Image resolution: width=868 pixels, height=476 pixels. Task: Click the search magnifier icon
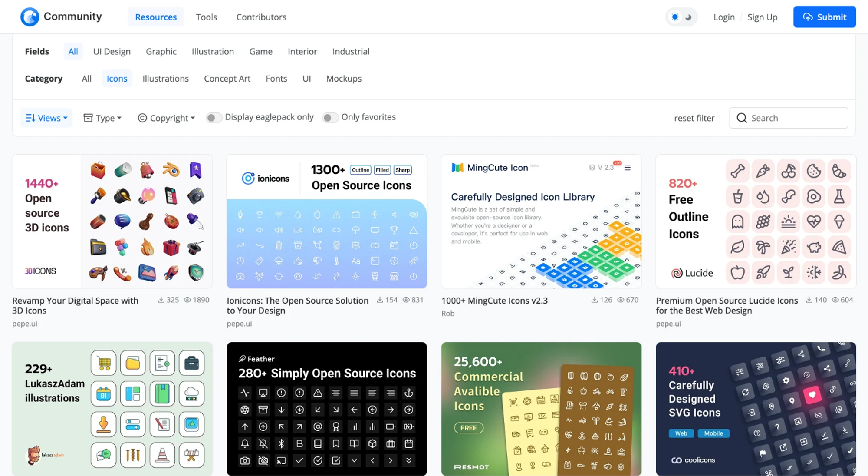[742, 118]
